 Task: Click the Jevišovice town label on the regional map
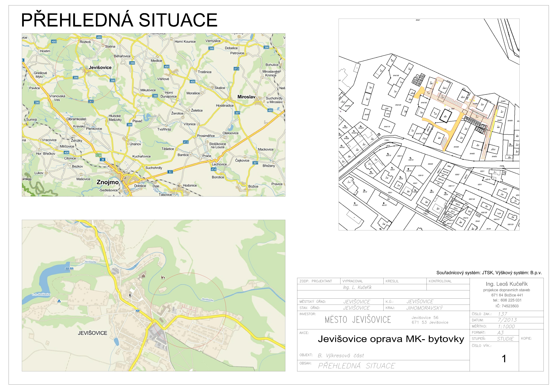click(100, 68)
